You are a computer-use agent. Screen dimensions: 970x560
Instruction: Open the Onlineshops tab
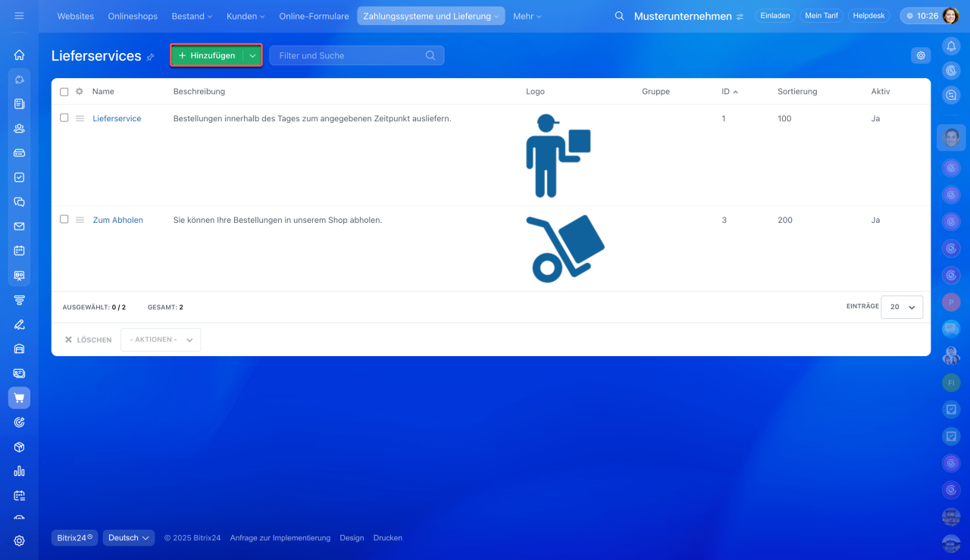click(132, 16)
